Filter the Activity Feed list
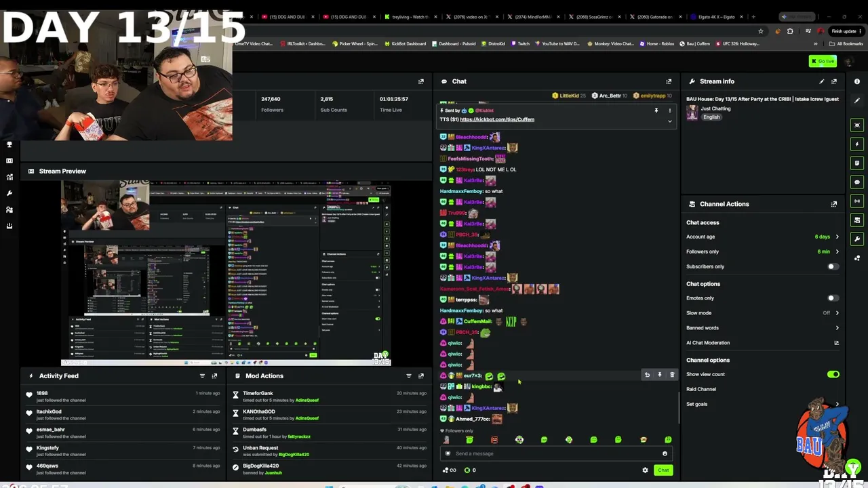The width and height of the screenshot is (868, 488). pyautogui.click(x=202, y=376)
